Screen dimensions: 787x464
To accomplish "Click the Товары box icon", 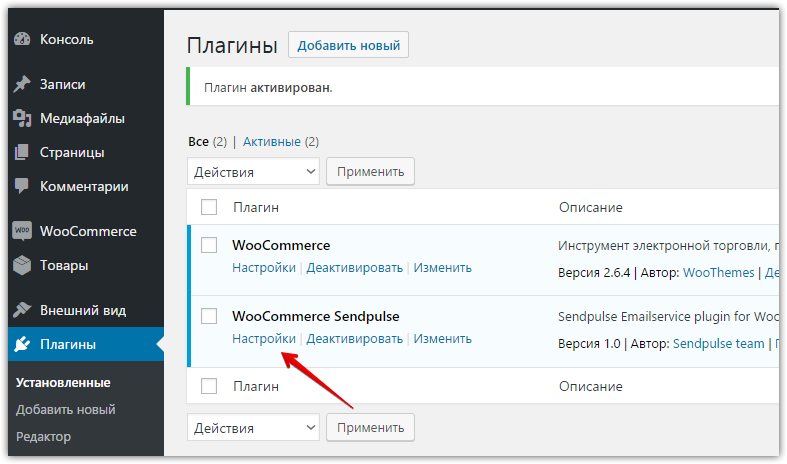I will [x=22, y=265].
